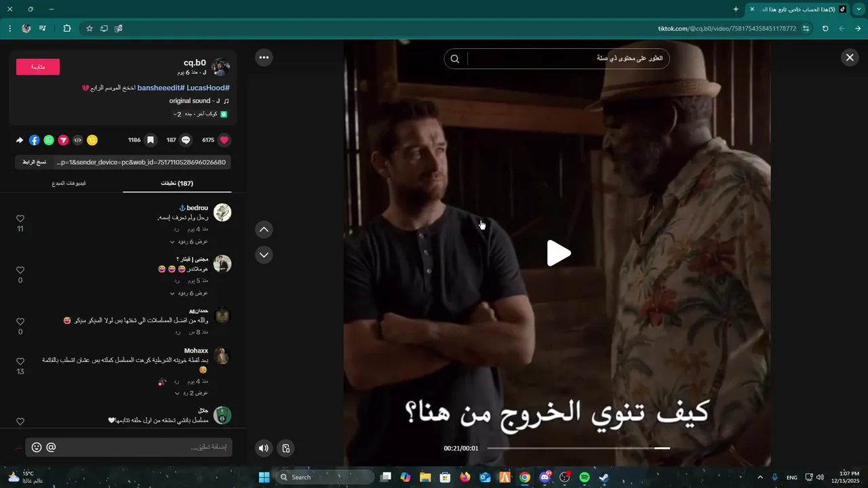Switch to the creator videos tab
This screenshot has width=868, height=488.
[69, 184]
